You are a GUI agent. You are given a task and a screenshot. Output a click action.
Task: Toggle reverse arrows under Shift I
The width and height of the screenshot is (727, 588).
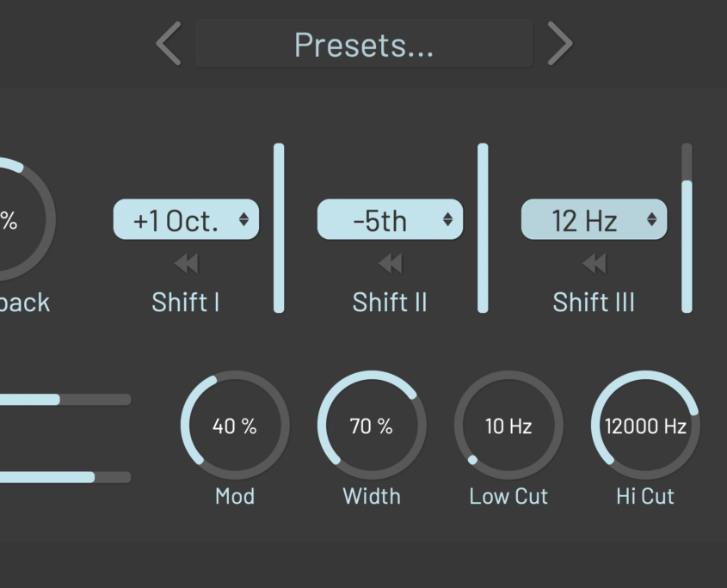(186, 263)
